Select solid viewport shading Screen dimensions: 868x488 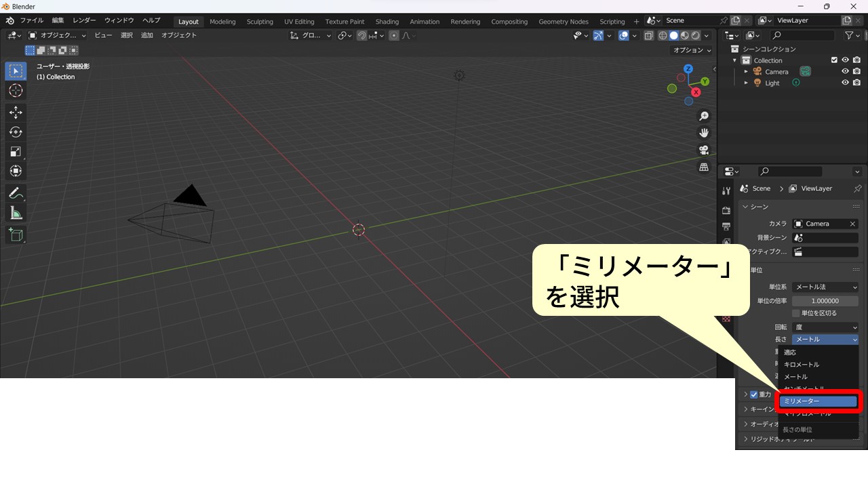(x=674, y=35)
